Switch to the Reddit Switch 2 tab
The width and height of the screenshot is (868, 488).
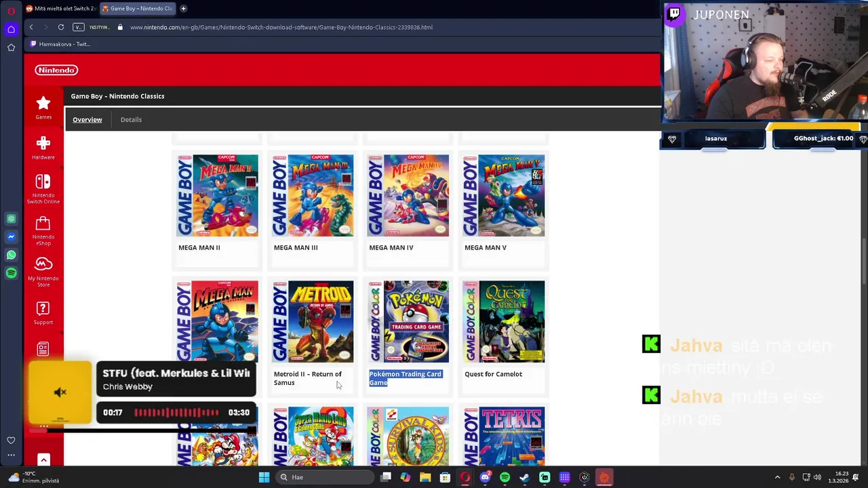(60, 8)
